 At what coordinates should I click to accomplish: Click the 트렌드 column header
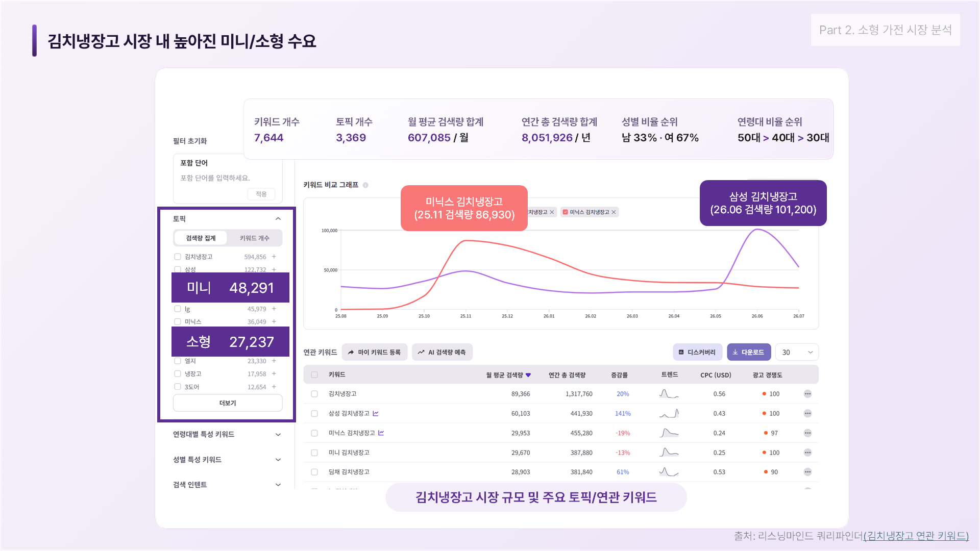coord(670,375)
